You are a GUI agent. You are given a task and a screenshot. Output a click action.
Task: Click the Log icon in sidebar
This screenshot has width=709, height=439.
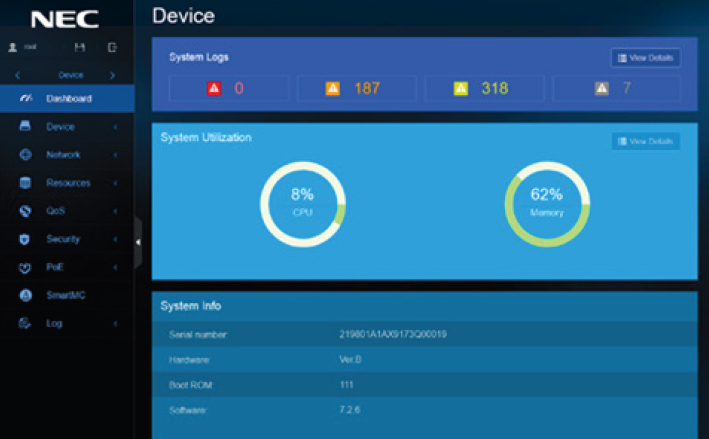point(24,323)
